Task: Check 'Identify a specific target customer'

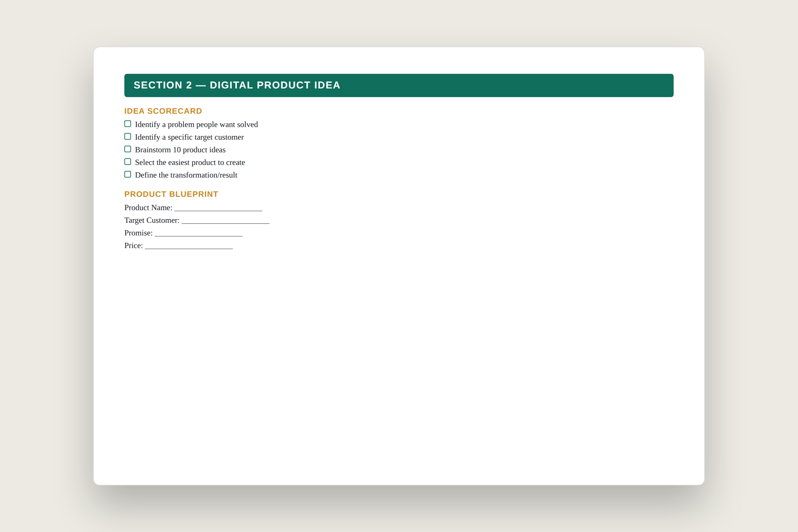Action: pyautogui.click(x=128, y=136)
